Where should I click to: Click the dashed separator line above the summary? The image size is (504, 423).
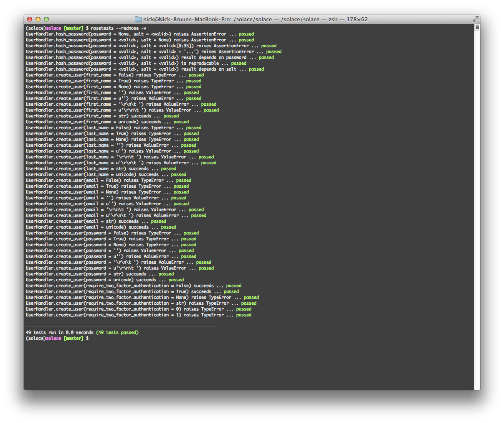point(122,327)
